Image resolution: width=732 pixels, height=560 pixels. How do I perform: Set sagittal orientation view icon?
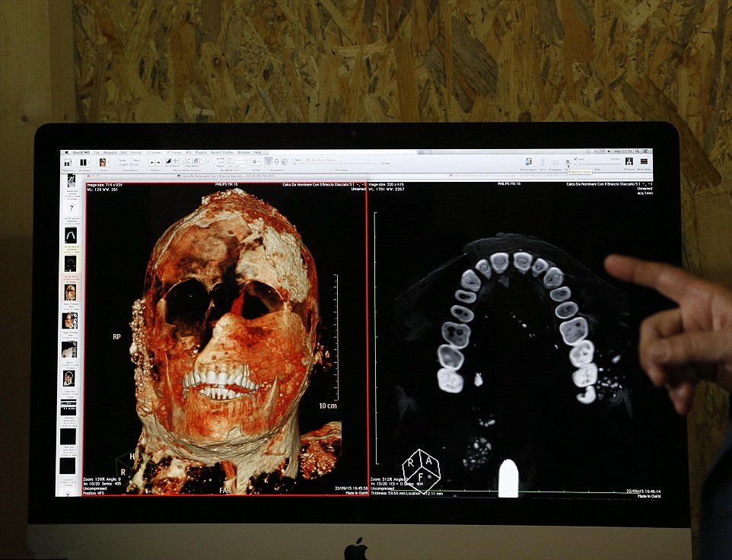pos(285,162)
